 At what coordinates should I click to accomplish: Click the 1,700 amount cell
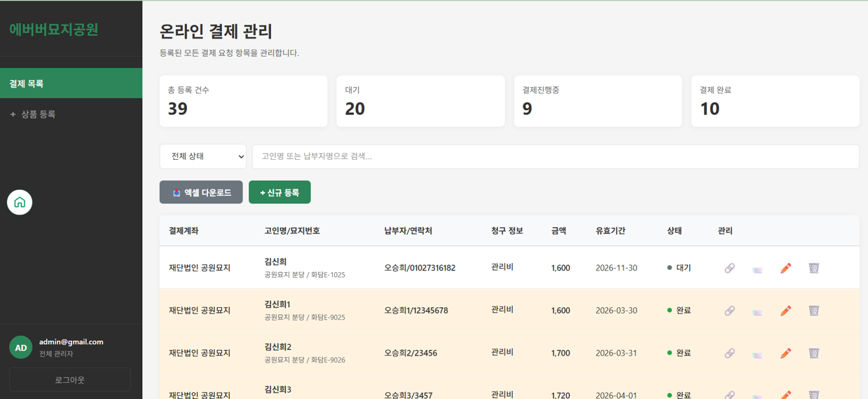click(560, 353)
